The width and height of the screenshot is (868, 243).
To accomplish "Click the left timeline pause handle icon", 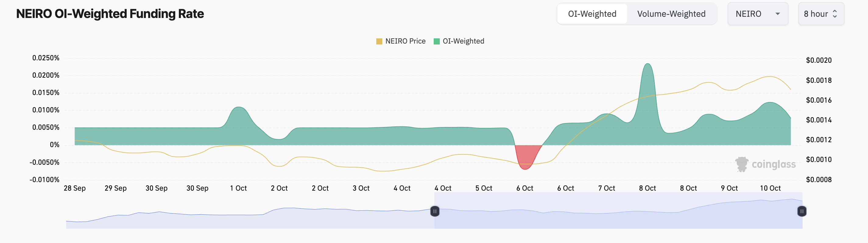I will pos(435,212).
